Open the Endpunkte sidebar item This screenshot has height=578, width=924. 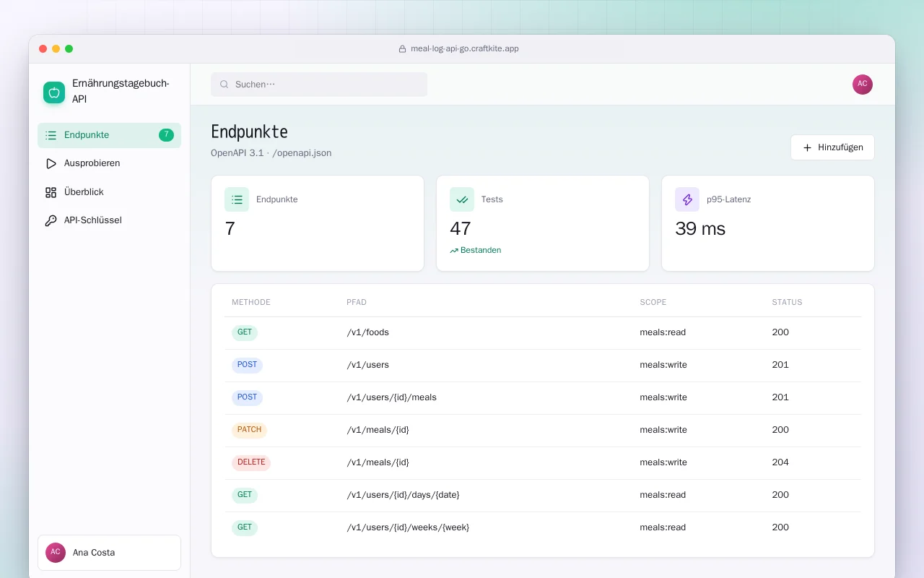[109, 135]
